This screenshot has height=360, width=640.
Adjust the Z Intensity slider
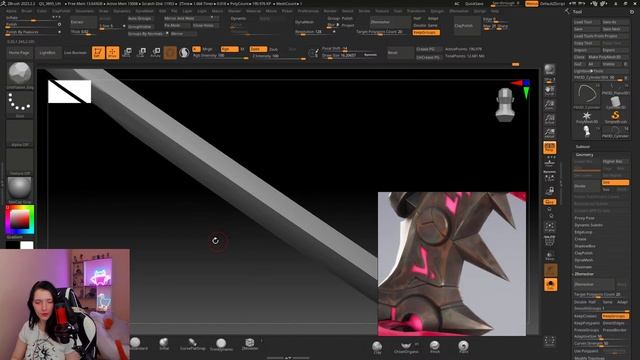278,56
